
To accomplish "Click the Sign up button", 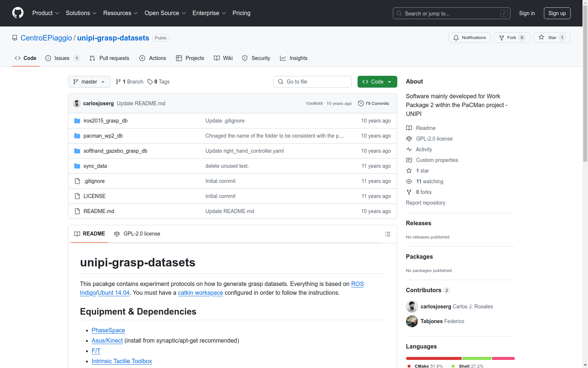I will pos(557,13).
